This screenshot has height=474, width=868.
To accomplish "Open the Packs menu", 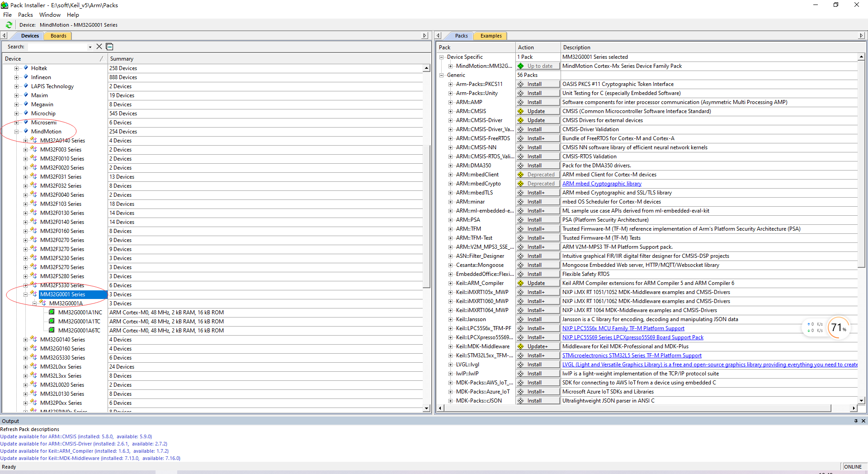I will click(25, 14).
